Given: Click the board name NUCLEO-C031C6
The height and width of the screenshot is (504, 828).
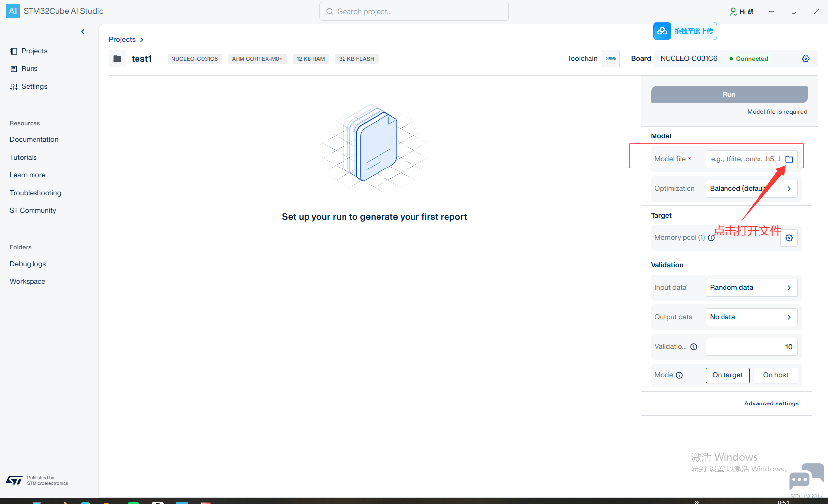Looking at the screenshot, I should 689,59.
